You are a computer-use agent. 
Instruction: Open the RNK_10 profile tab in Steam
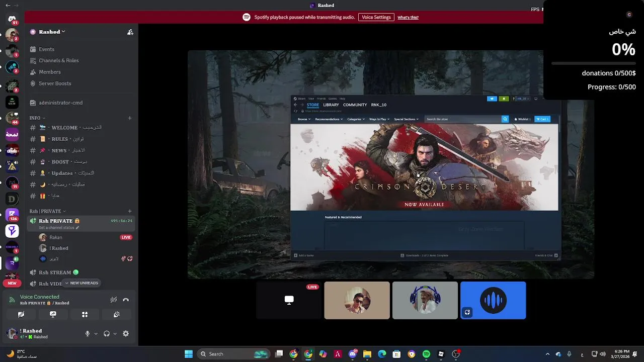click(379, 105)
